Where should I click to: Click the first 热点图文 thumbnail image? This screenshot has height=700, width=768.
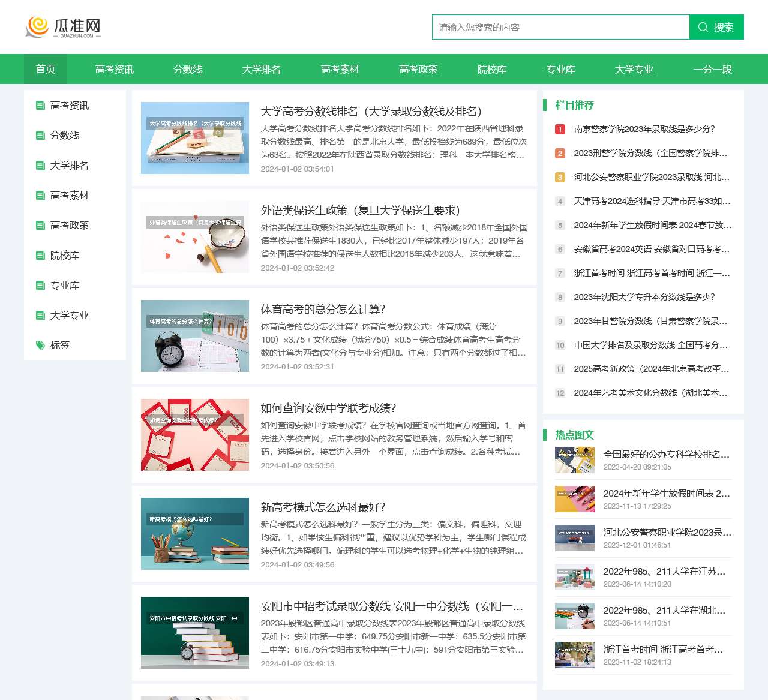tap(575, 461)
